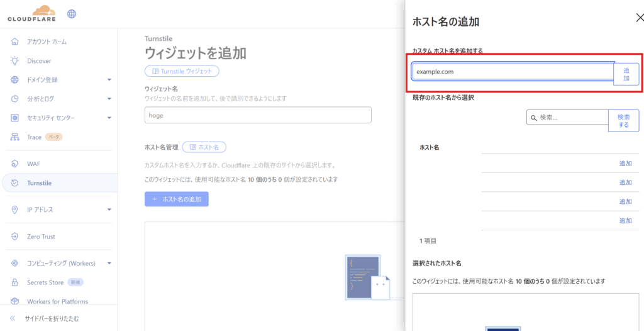Viewport: 644px width, 331px height.
Task: Open the Trace menu item
Action: (34, 137)
